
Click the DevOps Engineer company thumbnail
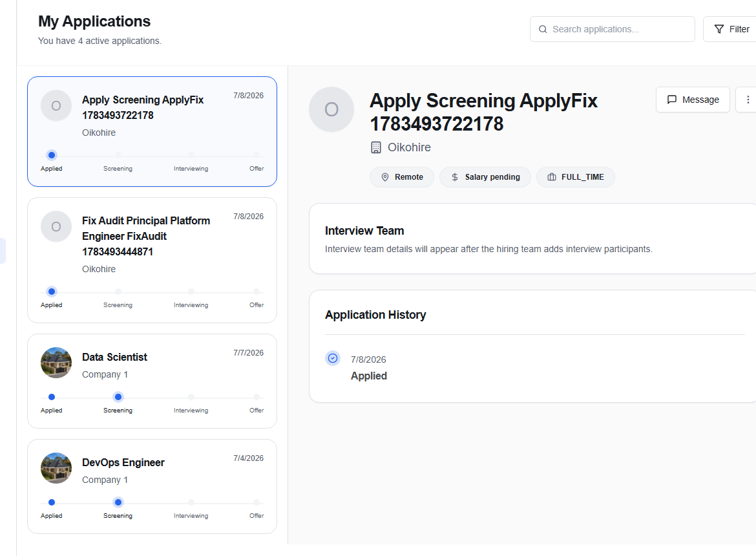56,468
